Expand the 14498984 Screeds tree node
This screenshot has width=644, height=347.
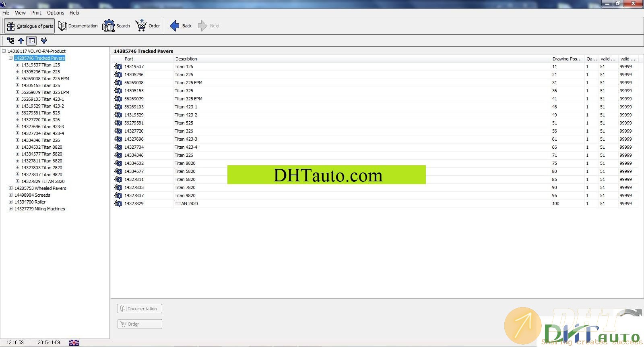(10, 195)
